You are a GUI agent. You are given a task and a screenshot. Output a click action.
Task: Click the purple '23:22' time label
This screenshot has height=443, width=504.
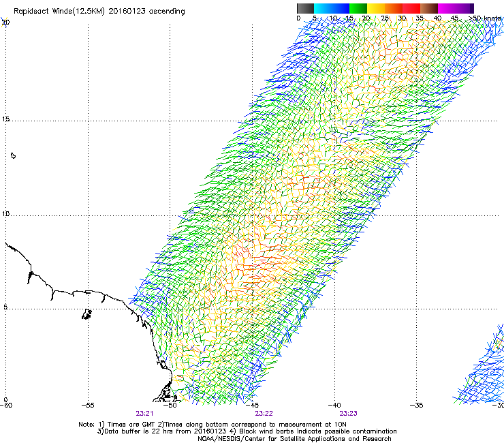tap(264, 414)
